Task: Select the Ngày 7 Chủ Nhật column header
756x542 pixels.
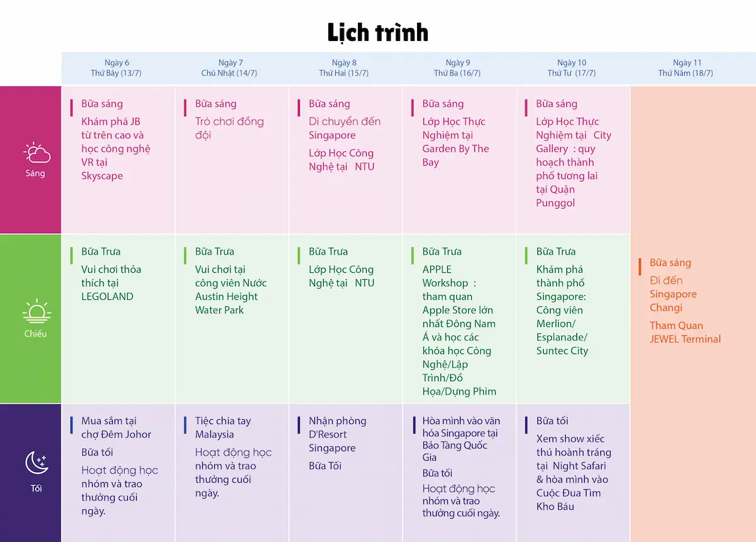Action: [x=230, y=68]
